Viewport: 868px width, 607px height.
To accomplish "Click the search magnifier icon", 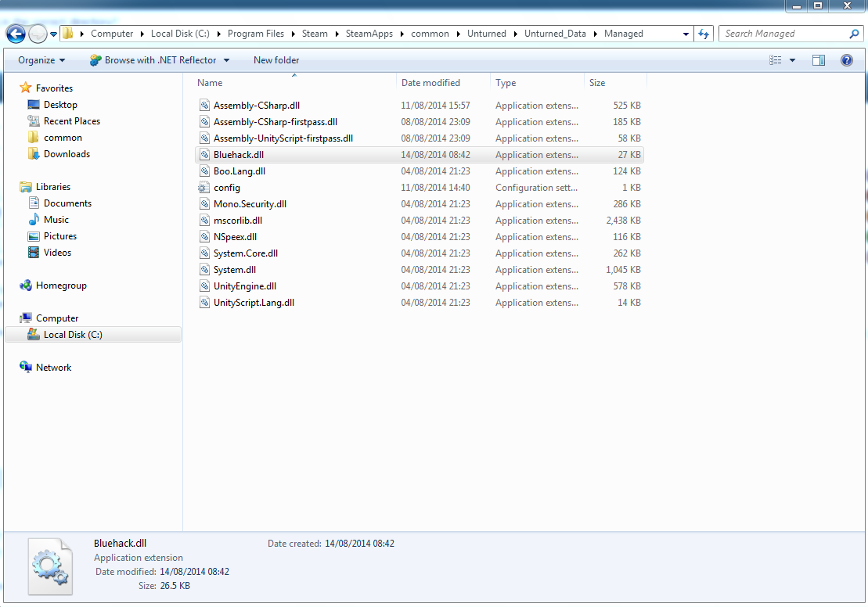I will [x=854, y=34].
